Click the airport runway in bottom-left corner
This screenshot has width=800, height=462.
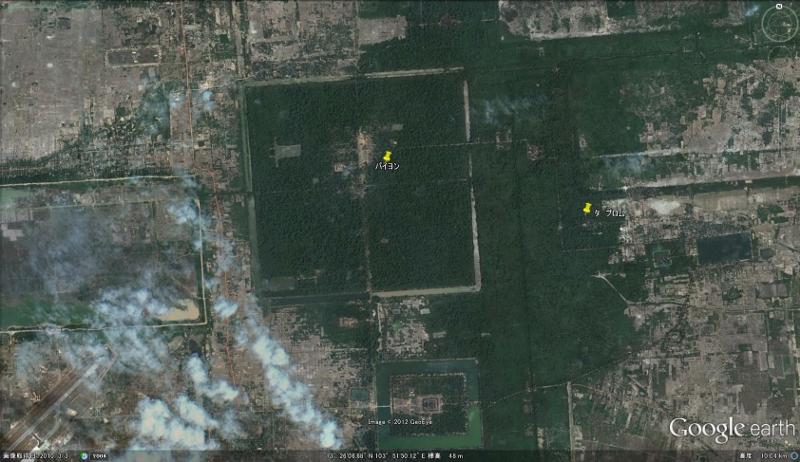coord(60,398)
